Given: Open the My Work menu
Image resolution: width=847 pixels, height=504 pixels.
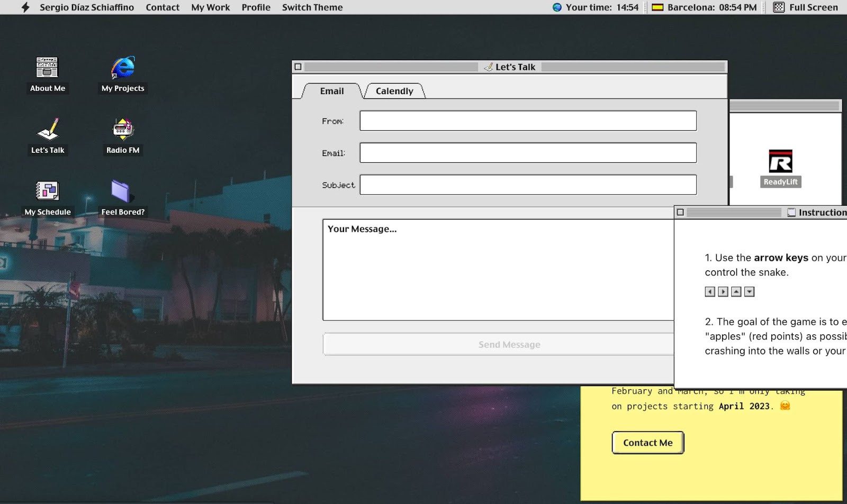Looking at the screenshot, I should coord(210,7).
